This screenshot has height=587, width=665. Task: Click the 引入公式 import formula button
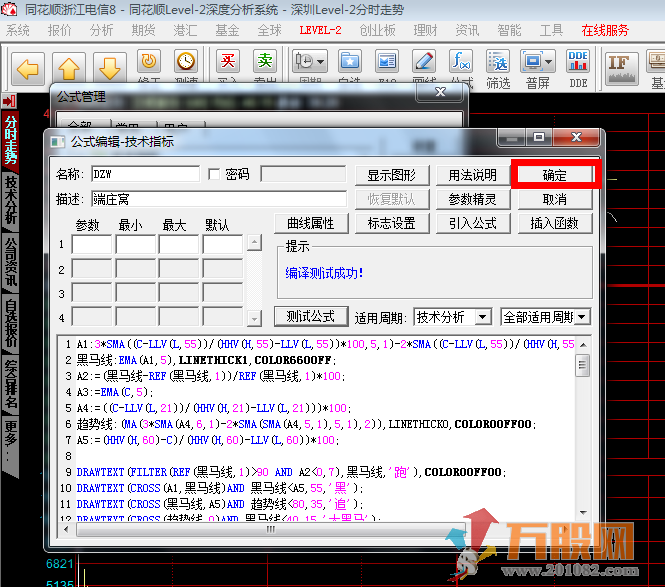tap(473, 223)
